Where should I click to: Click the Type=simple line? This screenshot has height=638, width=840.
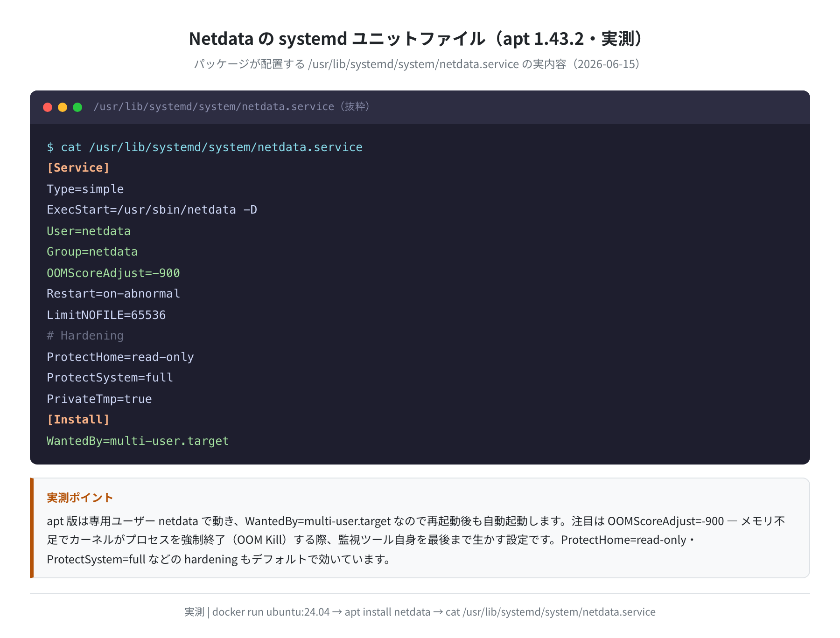point(85,189)
